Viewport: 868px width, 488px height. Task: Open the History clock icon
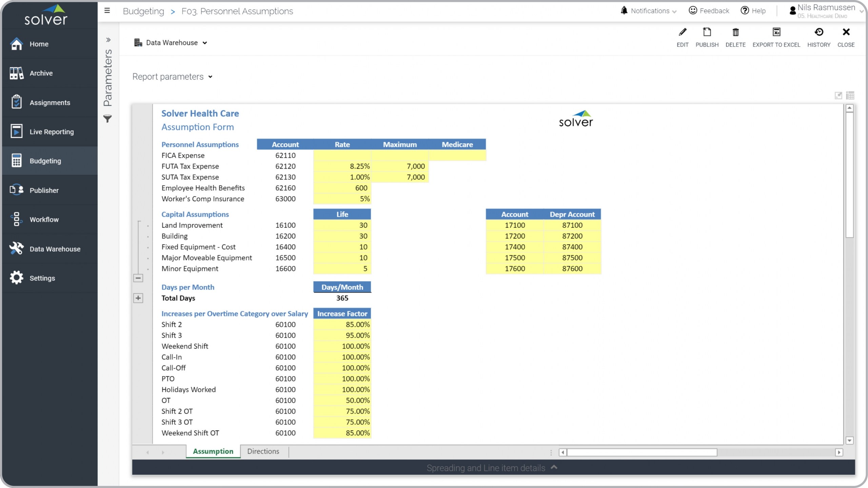(x=818, y=33)
